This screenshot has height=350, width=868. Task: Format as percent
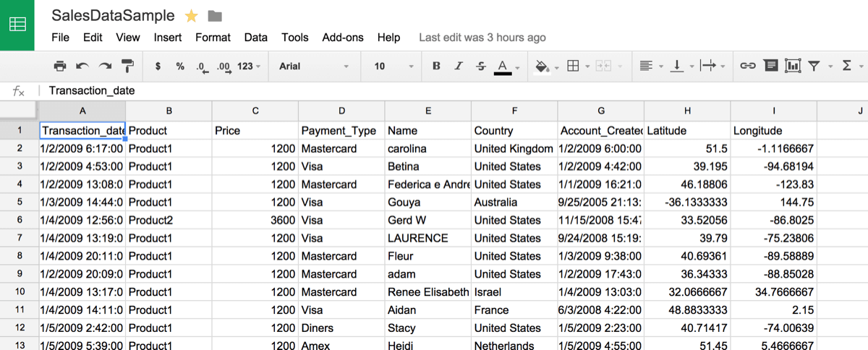click(180, 66)
